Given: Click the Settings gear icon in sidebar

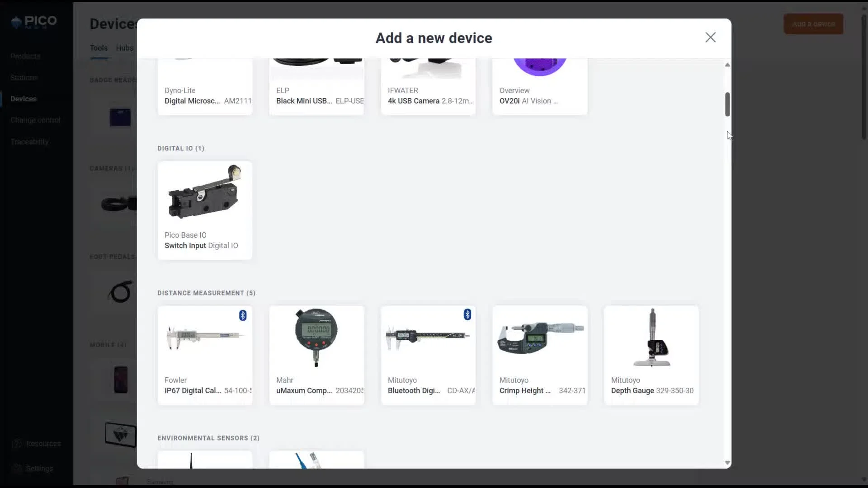Looking at the screenshot, I should tap(17, 469).
